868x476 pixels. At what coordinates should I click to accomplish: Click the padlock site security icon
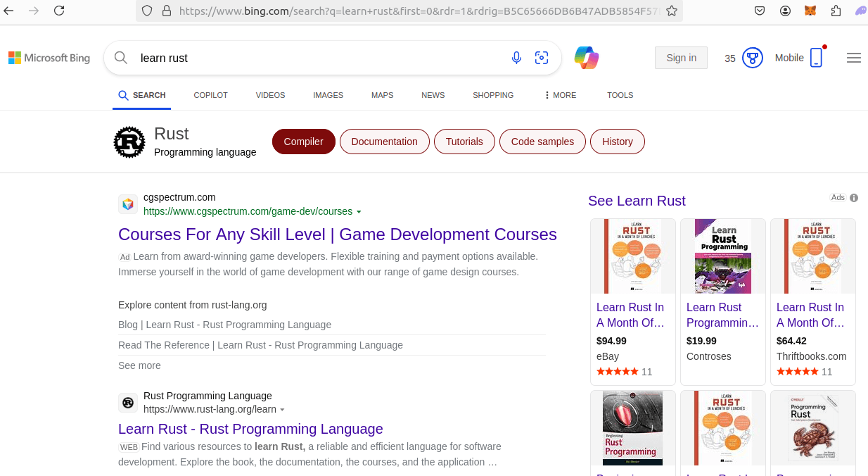pyautogui.click(x=167, y=11)
